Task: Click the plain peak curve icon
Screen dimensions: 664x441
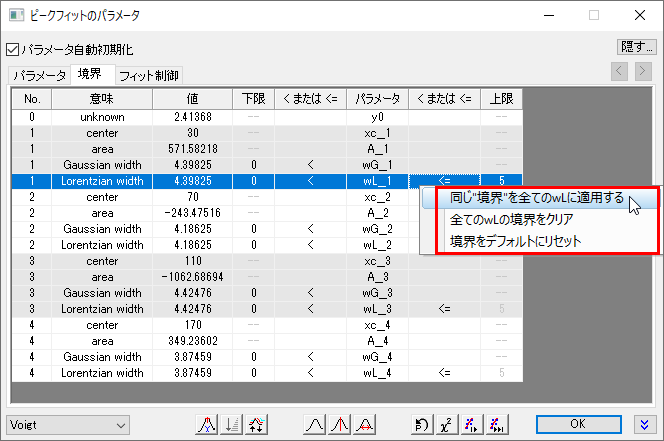Action: tap(315, 424)
